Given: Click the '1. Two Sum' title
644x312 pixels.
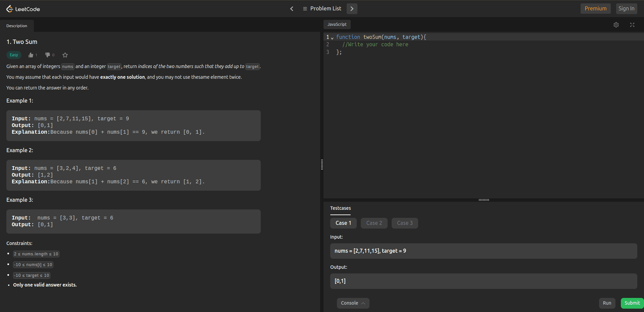Looking at the screenshot, I should [22, 42].
